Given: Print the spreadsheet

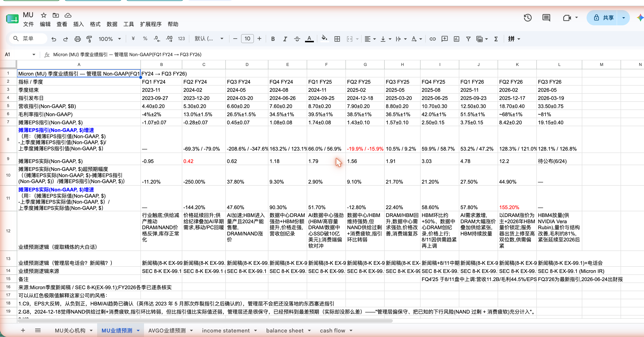Looking at the screenshot, I should pos(78,39).
